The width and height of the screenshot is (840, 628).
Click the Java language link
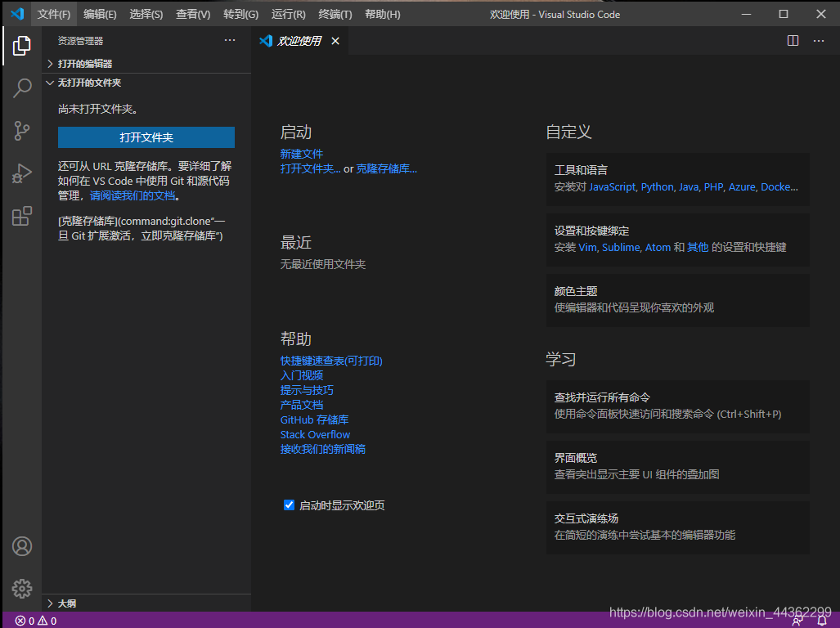[689, 187]
